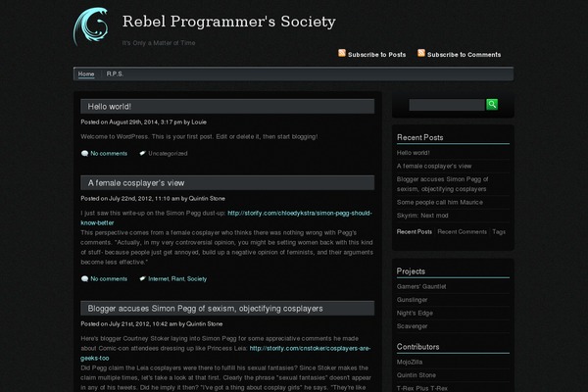Image resolution: width=588 pixels, height=392 pixels.
Task: Open the T-Rex Plus T-Rex contributor link
Action: tap(422, 388)
